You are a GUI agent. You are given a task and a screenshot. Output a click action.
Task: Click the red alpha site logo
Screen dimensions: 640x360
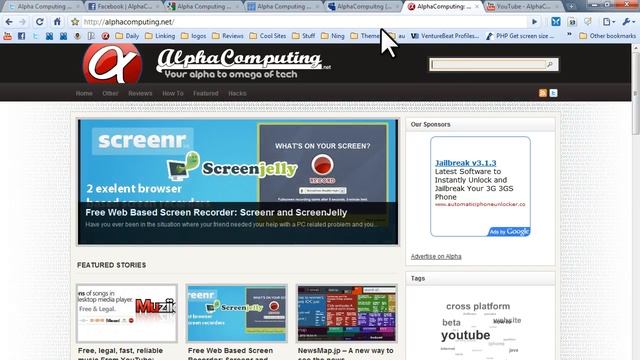tap(112, 64)
